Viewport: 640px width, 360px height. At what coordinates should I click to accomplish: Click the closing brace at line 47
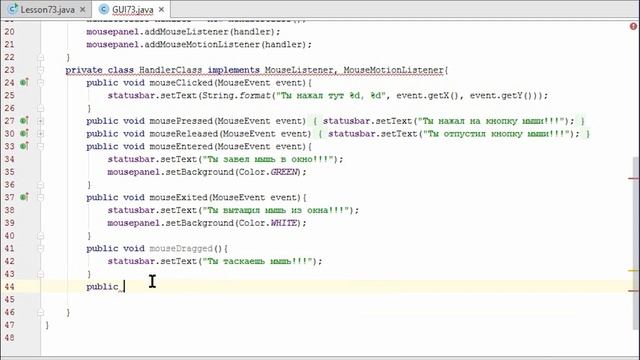pyautogui.click(x=47, y=325)
